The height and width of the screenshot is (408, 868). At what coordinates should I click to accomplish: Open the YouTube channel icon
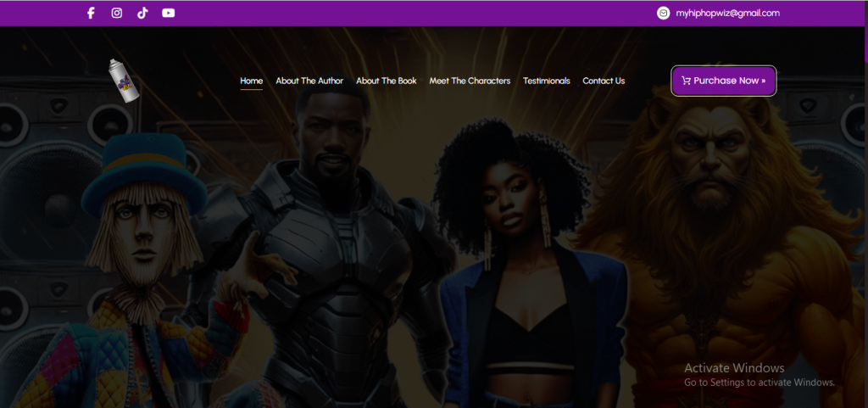(x=169, y=13)
